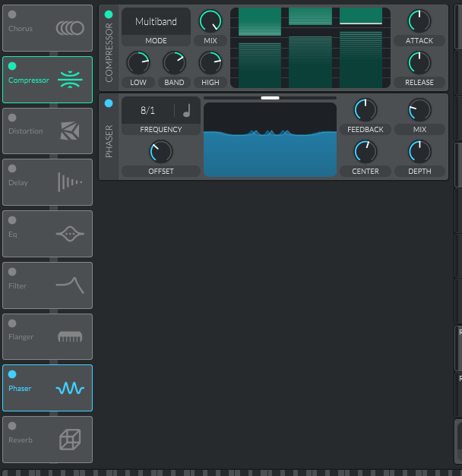462x476 pixels.
Task: Click the CENTER label
Action: pos(365,172)
